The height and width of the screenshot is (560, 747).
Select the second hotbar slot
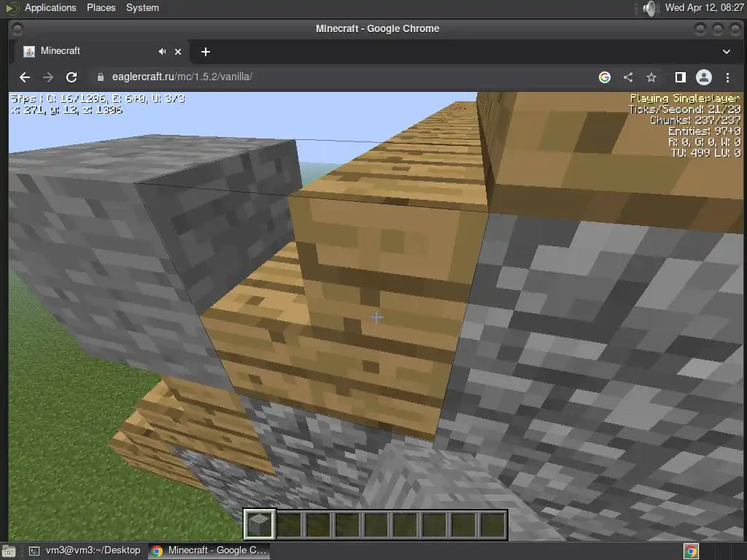pos(289,525)
